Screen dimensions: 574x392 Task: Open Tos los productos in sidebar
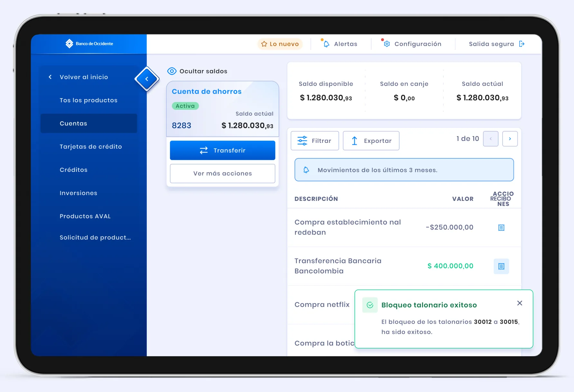[88, 100]
